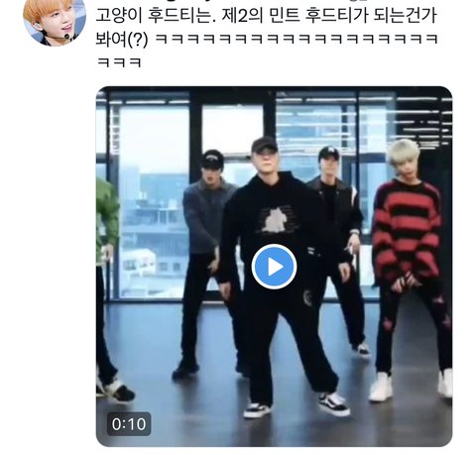
Task: Play the embedded dance practice video
Action: point(274,267)
